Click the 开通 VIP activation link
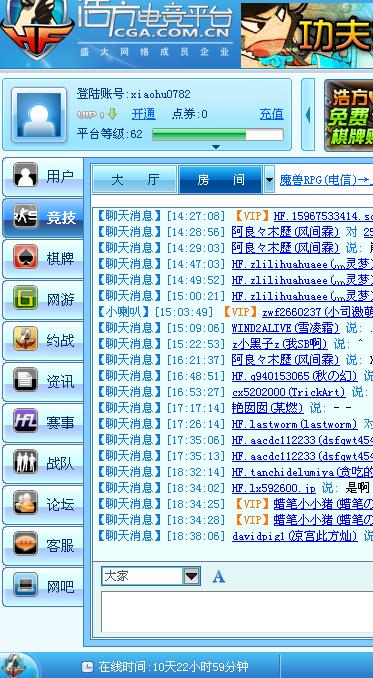 [143, 114]
